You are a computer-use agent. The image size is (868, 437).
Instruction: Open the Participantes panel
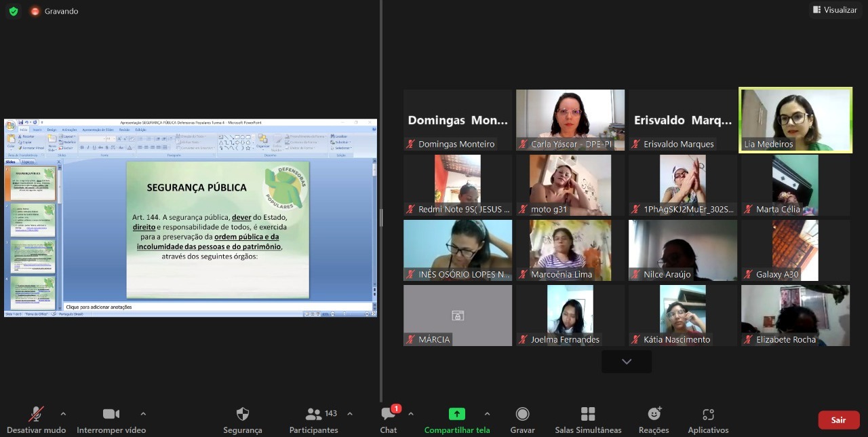point(313,415)
